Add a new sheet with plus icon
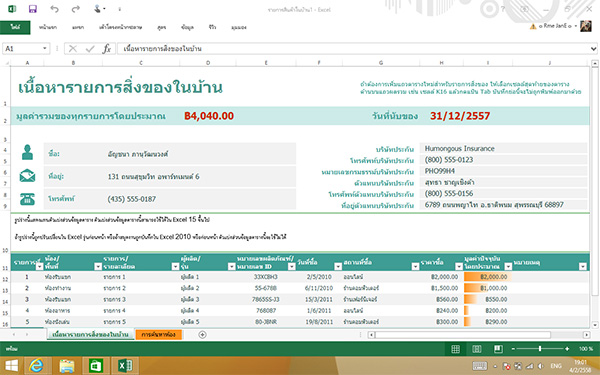This screenshot has height=375, width=600. pyautogui.click(x=202, y=335)
